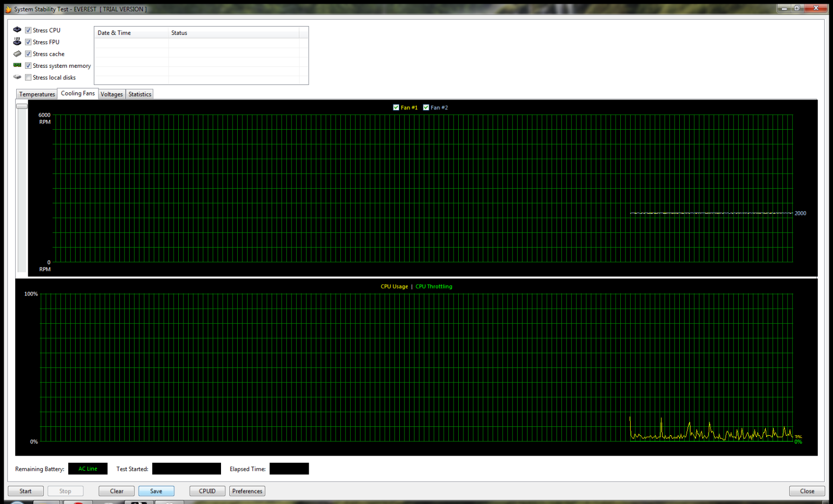Toggle the Stress cache checkbox
Screen dimensions: 833x504
coord(28,54)
